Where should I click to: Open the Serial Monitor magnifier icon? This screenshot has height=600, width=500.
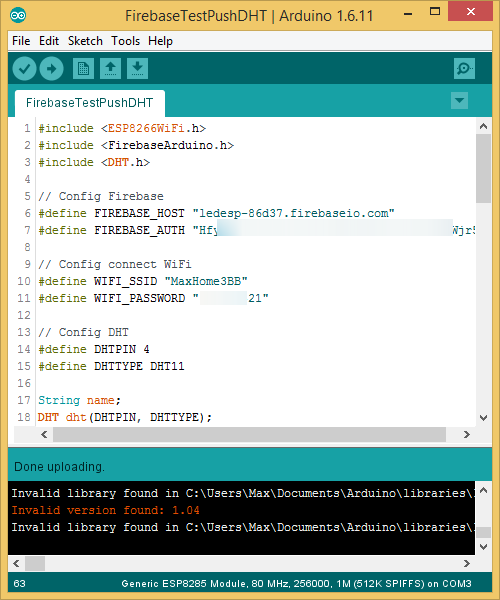point(464,69)
